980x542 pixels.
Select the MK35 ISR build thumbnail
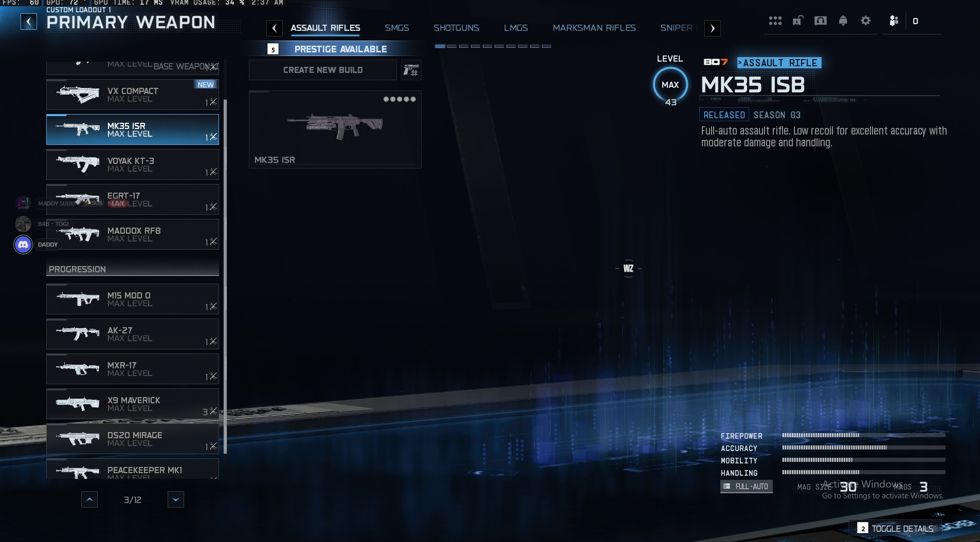(x=335, y=129)
